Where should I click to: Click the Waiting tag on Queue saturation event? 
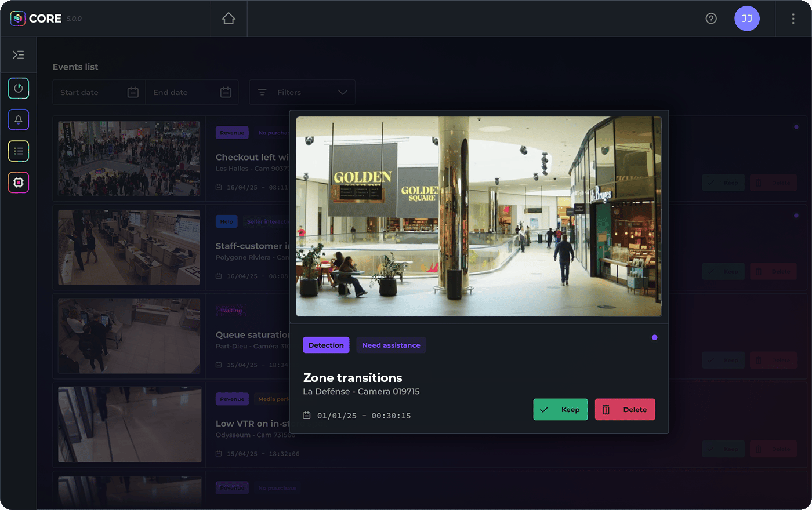pyautogui.click(x=231, y=310)
